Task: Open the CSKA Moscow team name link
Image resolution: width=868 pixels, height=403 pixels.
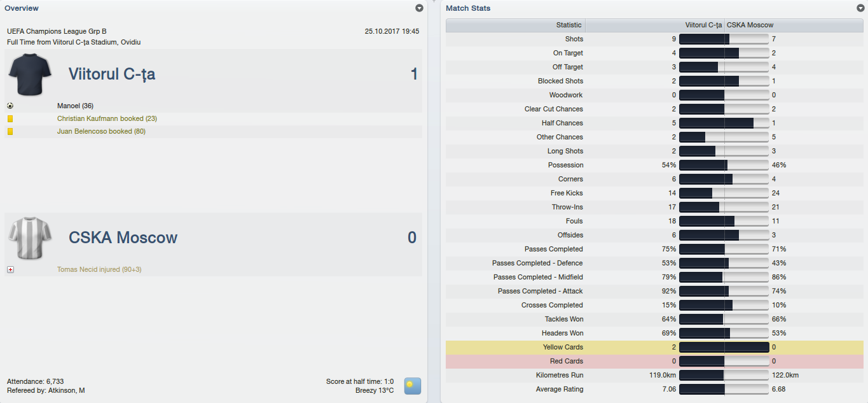Action: 123,237
